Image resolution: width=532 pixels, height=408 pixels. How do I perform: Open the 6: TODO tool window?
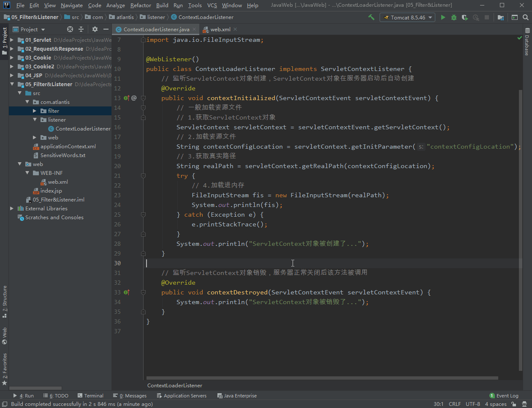pyautogui.click(x=56, y=396)
